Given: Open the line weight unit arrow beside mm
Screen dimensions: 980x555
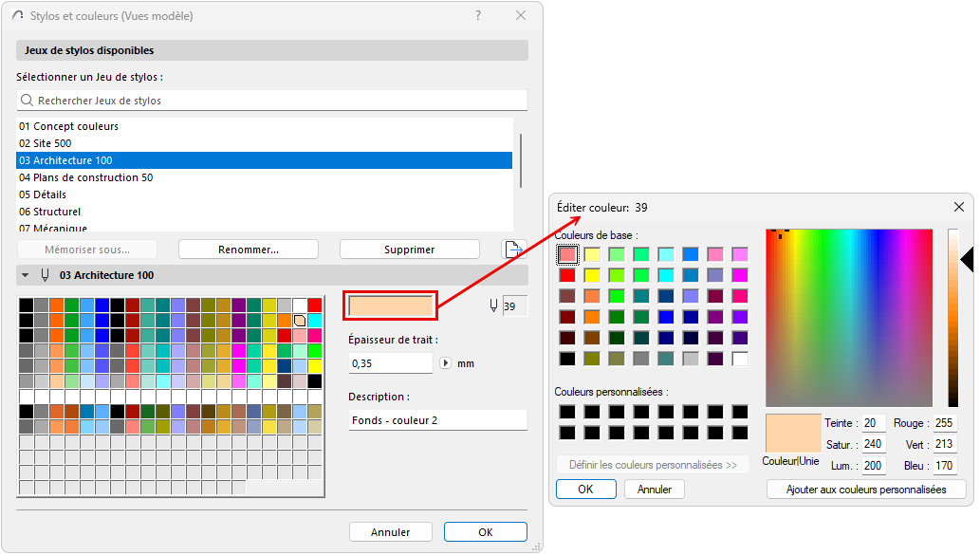Looking at the screenshot, I should point(445,362).
